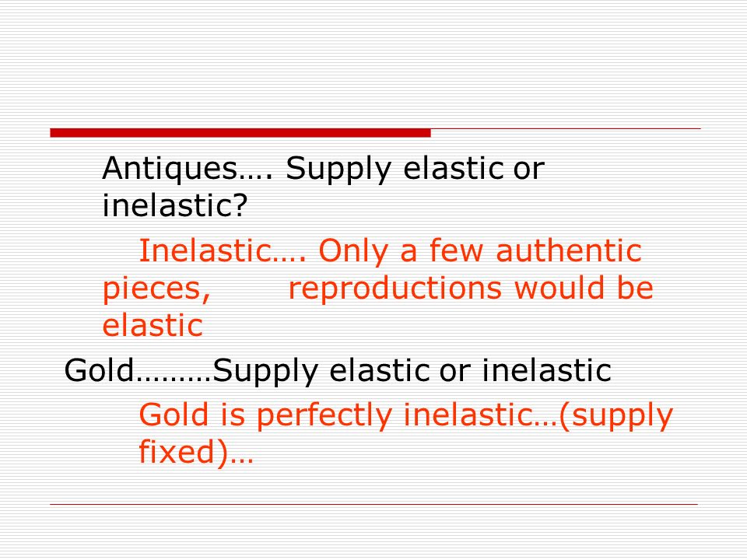The image size is (747, 560).
Task: Click the word 'authentic' in the red answer
Action: (569, 250)
